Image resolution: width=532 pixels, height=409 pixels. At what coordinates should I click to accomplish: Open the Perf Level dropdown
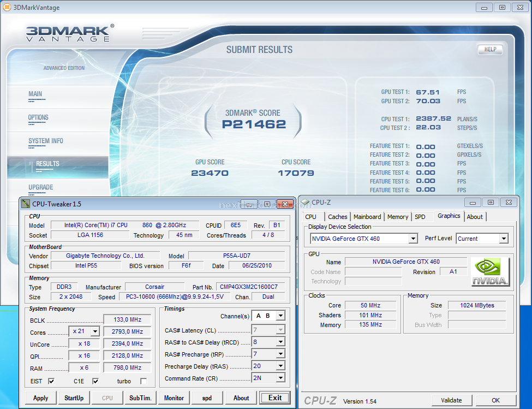(504, 239)
